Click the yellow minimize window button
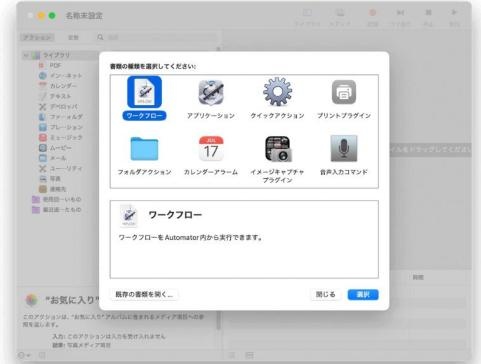This screenshot has height=364, width=481. click(41, 16)
